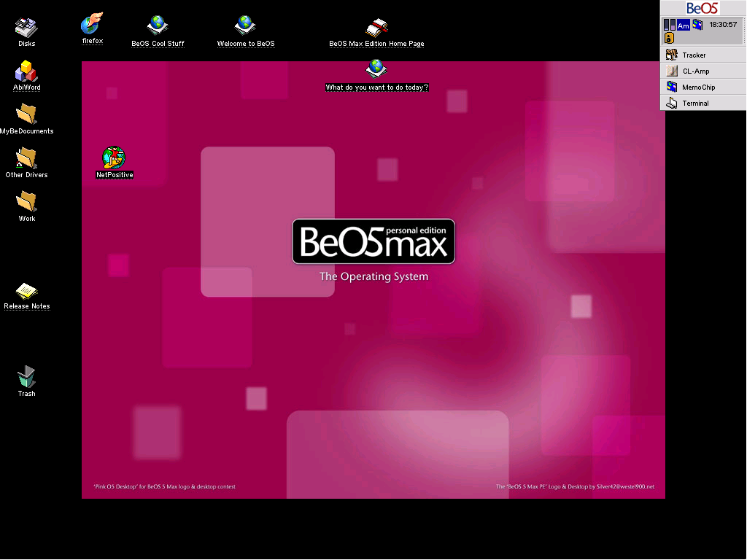Click the 'BeOS Max Edition Home Page' label
747x560 pixels.
(376, 43)
